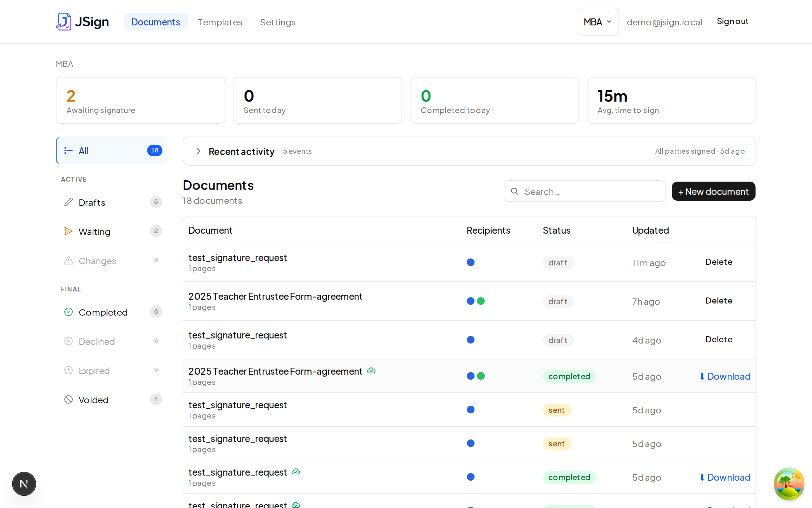The width and height of the screenshot is (812, 508).
Task: Expand the Recent activity panel chevron
Action: [x=198, y=151]
